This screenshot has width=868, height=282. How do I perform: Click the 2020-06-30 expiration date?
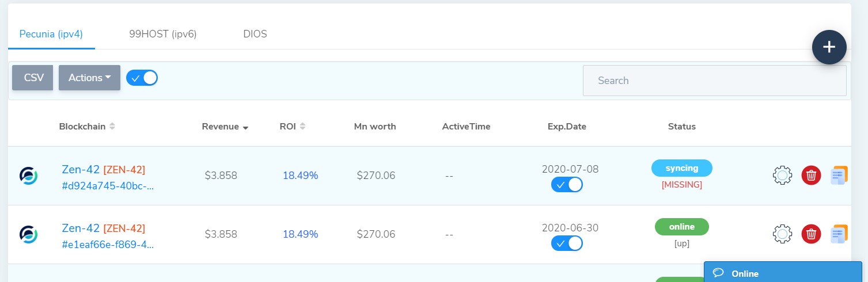(570, 228)
